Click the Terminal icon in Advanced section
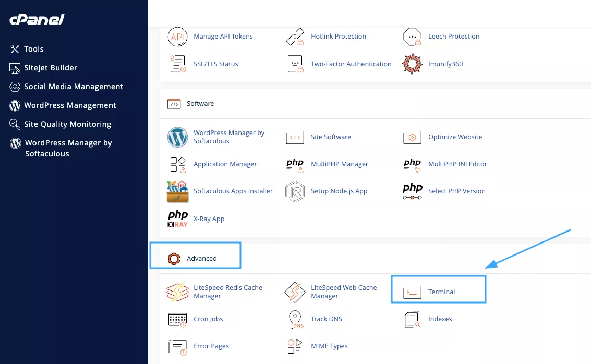Screen dimensions: 591x364 click(412, 292)
